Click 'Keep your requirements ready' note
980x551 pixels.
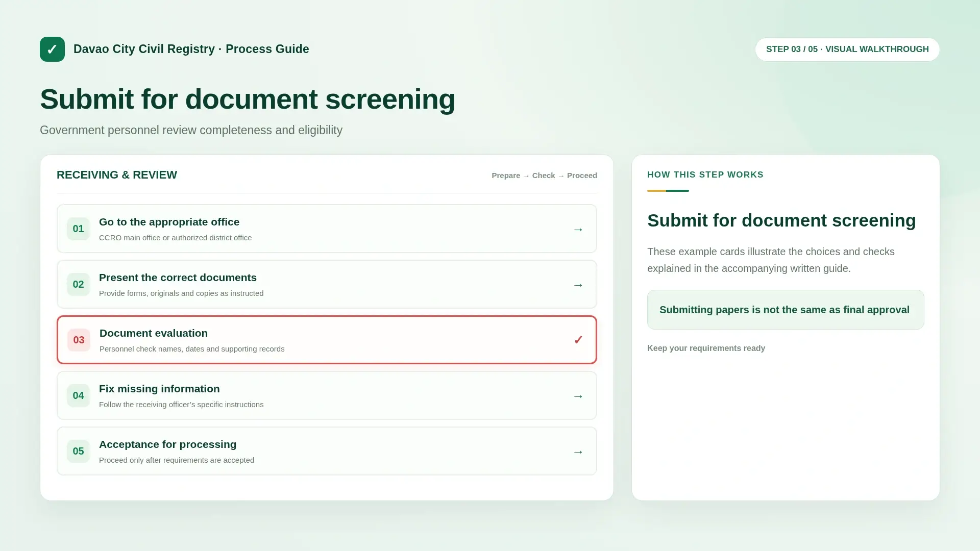click(x=706, y=348)
